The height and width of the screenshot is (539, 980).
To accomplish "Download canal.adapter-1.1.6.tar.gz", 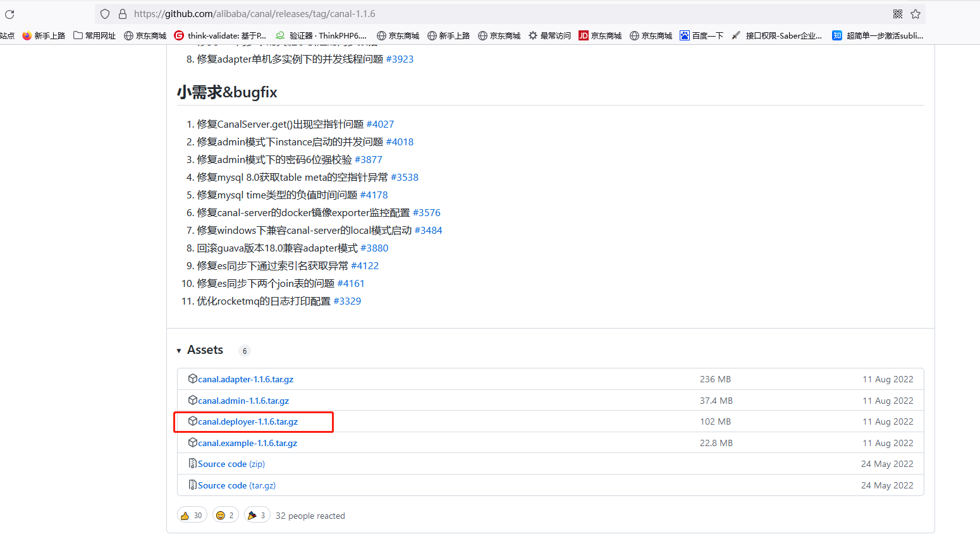I will pyautogui.click(x=245, y=379).
